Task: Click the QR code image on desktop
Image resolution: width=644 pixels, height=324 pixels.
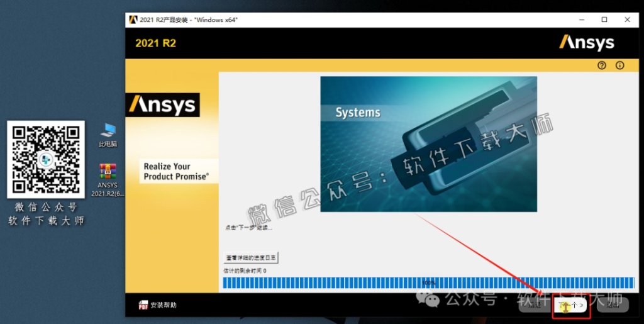Action: 46,159
